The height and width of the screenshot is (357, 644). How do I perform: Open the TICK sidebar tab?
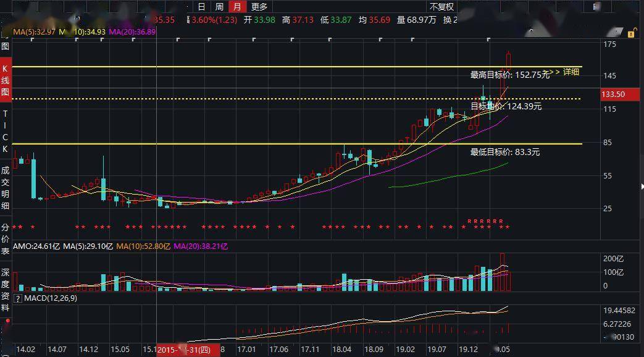coord(6,131)
